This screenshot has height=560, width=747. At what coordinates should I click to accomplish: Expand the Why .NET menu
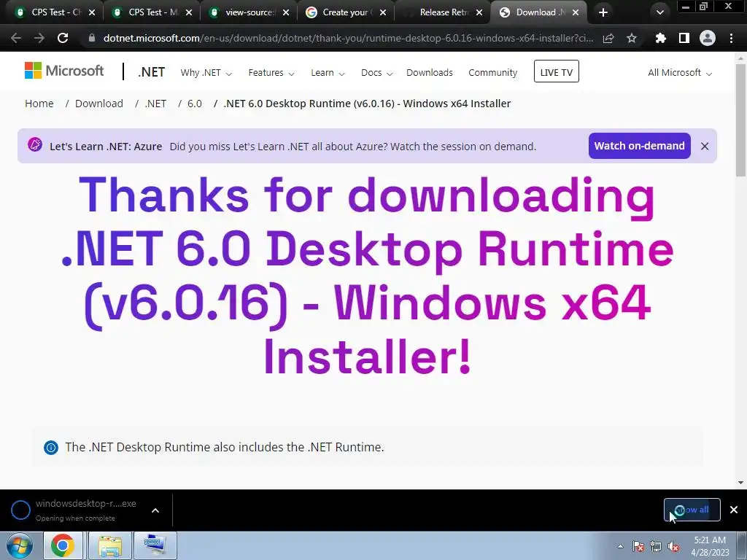206,73
